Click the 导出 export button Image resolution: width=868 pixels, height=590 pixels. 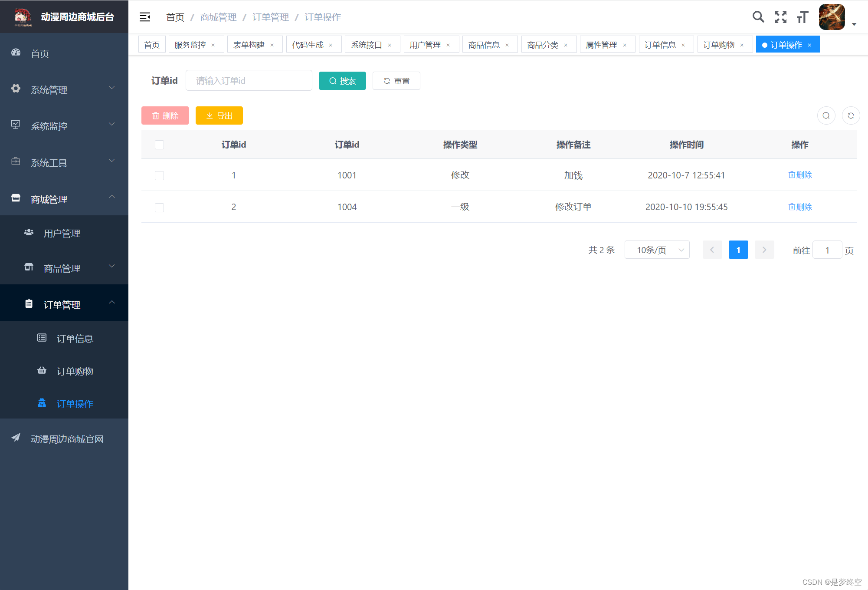(x=219, y=115)
